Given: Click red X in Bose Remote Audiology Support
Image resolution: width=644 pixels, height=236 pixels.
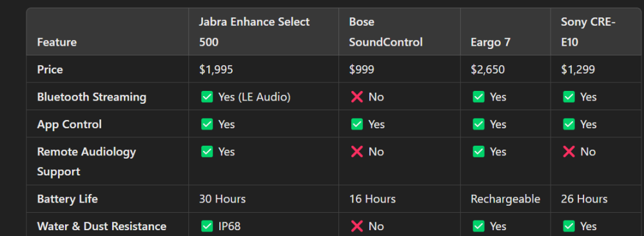Looking at the screenshot, I should pos(357,152).
